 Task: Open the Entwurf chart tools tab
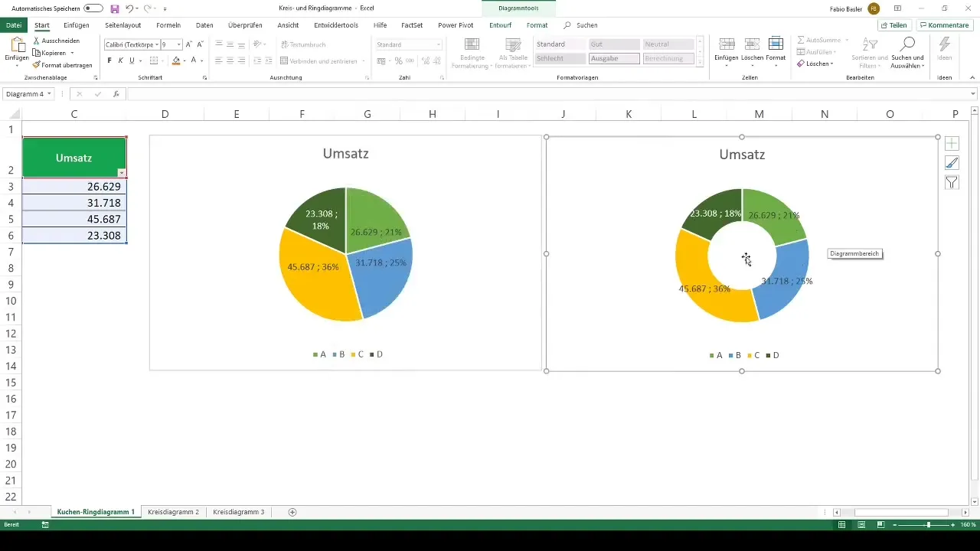[x=500, y=25]
